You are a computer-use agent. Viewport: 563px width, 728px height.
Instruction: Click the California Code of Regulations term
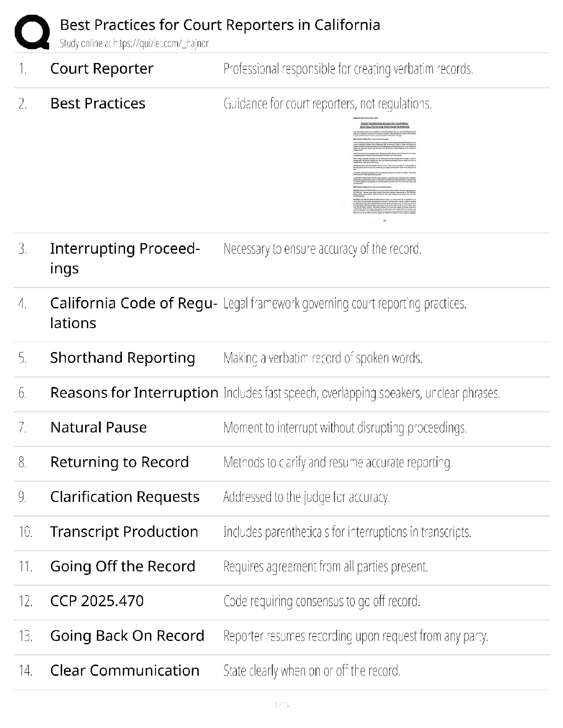pyautogui.click(x=133, y=313)
